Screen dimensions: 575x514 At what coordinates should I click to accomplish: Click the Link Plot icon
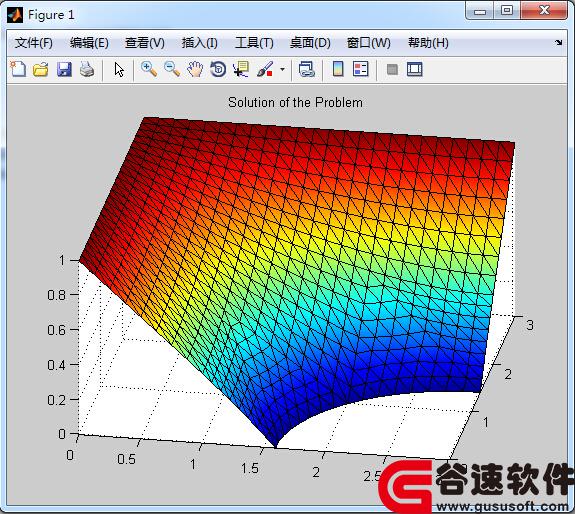(x=307, y=69)
